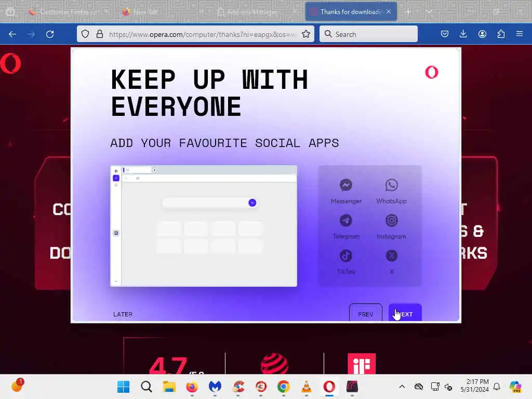Select the Thanks for downloading tab
This screenshot has width=532, height=399.
[351, 12]
